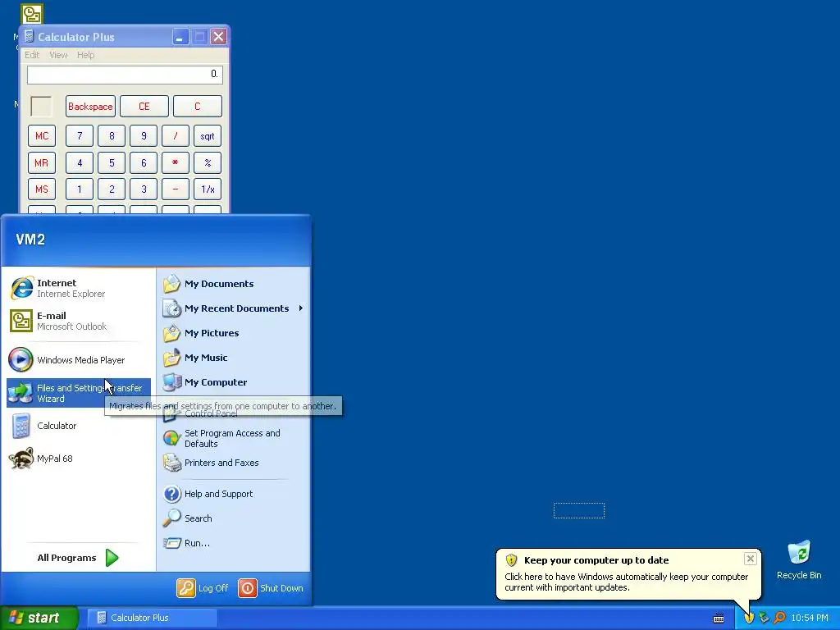Click digit 7 on calculator
The width and height of the screenshot is (840, 630).
(x=80, y=136)
